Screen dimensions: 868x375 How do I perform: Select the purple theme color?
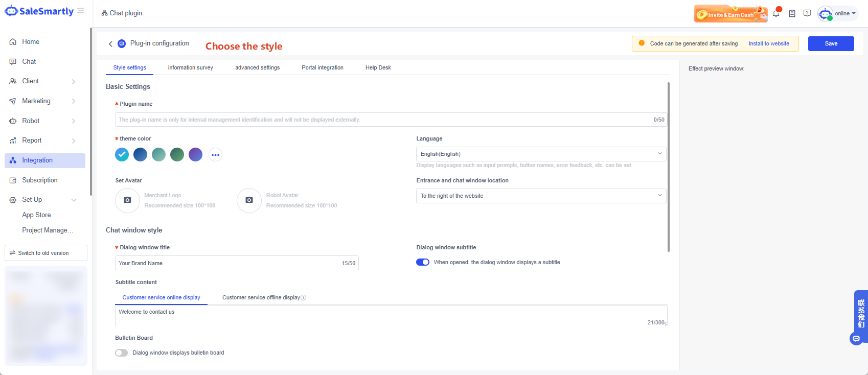195,154
